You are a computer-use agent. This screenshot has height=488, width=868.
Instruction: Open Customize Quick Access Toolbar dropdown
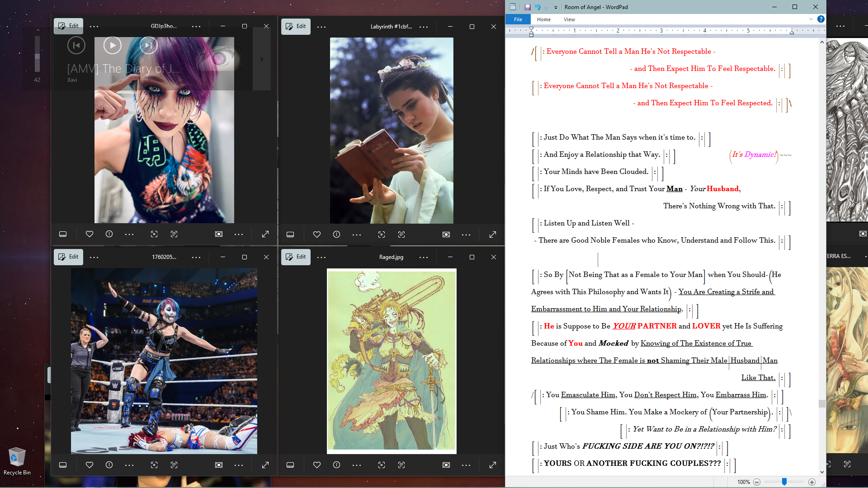pos(556,7)
